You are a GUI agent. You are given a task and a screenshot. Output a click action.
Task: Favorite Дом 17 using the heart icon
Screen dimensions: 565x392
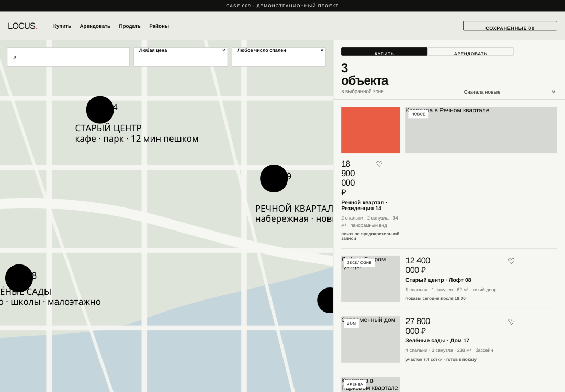pos(511,322)
